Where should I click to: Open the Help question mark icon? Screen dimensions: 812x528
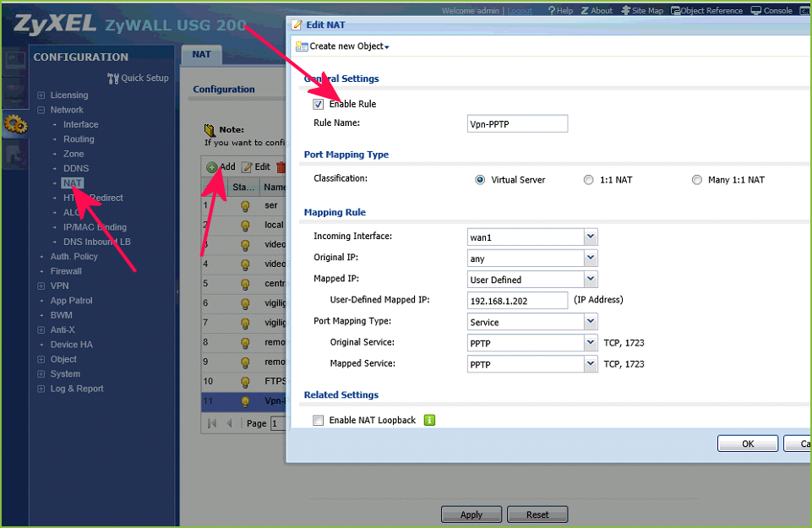click(x=552, y=10)
